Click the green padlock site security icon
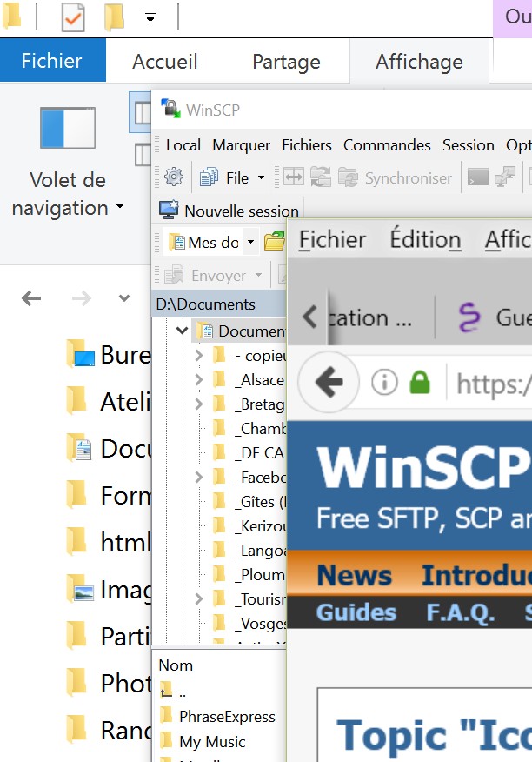The height and width of the screenshot is (762, 532). click(x=420, y=381)
